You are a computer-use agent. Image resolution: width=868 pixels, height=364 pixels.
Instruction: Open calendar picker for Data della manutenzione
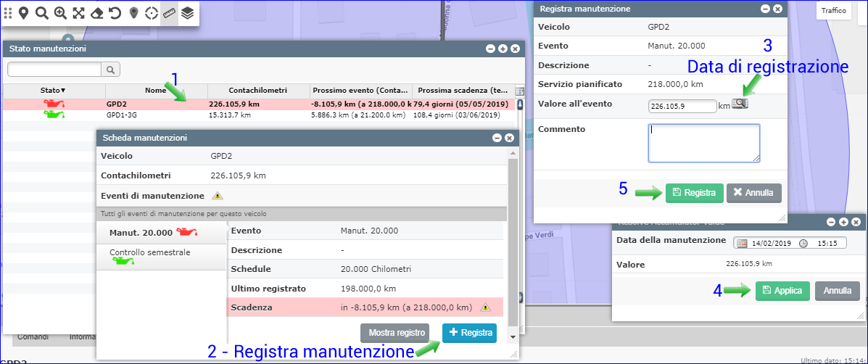pos(740,243)
